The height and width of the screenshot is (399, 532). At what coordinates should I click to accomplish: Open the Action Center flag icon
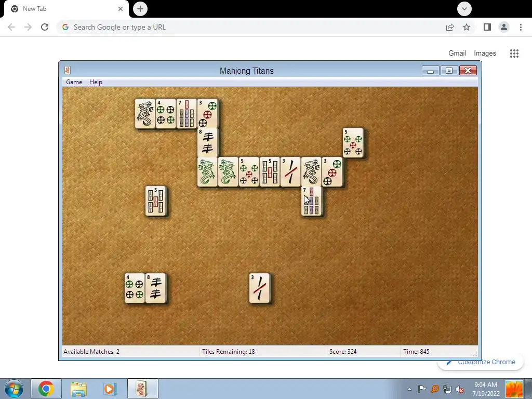pyautogui.click(x=422, y=389)
